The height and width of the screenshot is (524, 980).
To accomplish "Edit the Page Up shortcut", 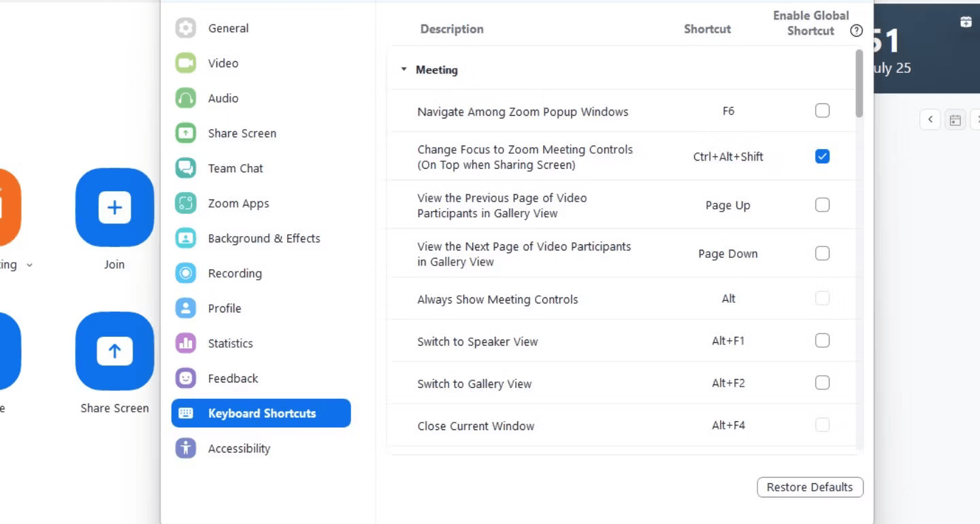I will click(728, 205).
